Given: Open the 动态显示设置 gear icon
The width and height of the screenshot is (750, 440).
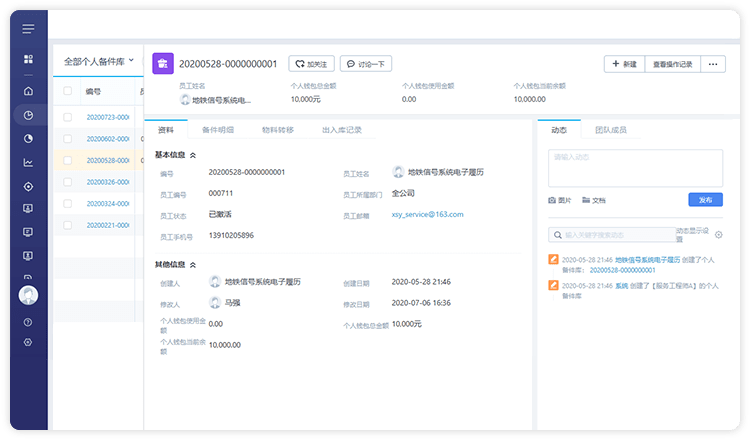Looking at the screenshot, I should click(x=718, y=235).
